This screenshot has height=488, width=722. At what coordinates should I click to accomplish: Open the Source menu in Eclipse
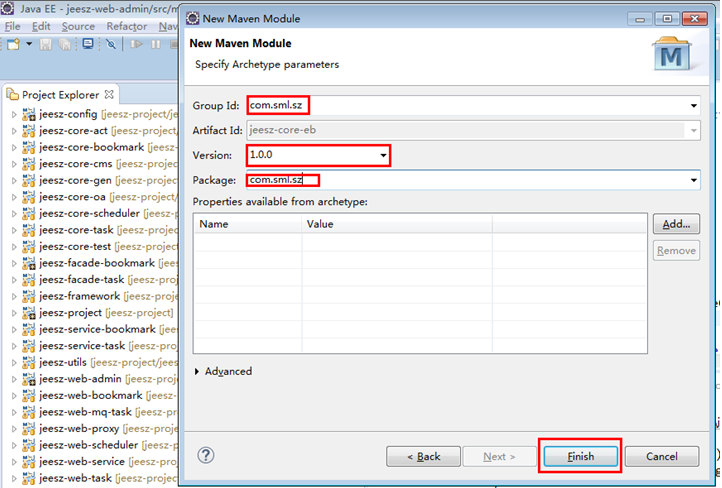click(78, 27)
